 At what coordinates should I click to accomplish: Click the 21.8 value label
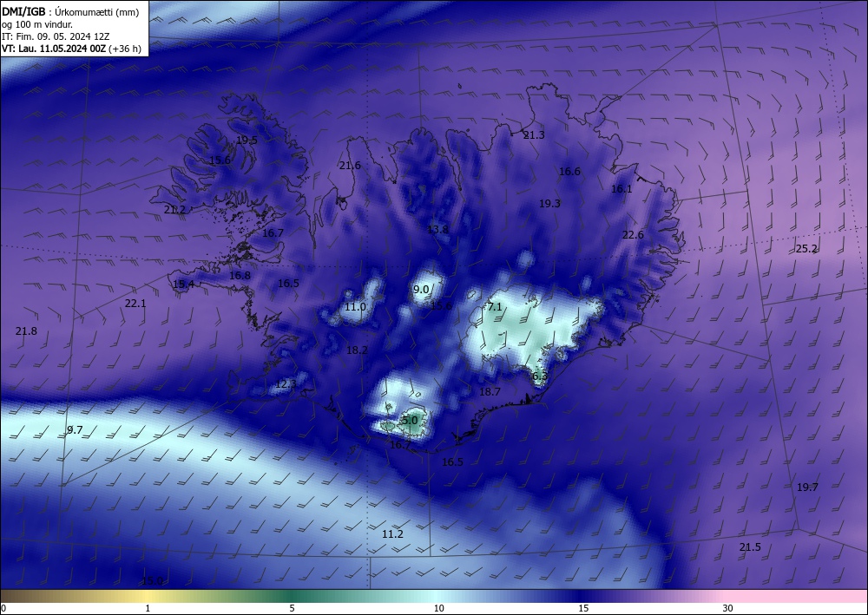[x=26, y=331]
